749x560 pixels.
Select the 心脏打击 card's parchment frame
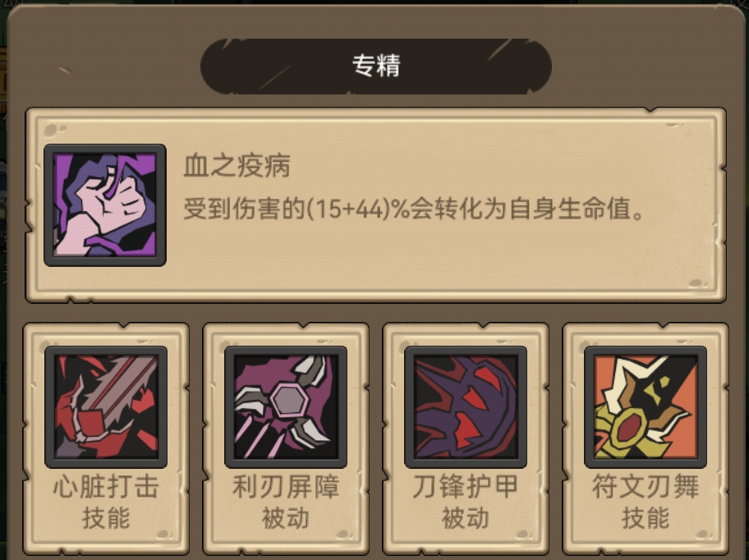(106, 438)
